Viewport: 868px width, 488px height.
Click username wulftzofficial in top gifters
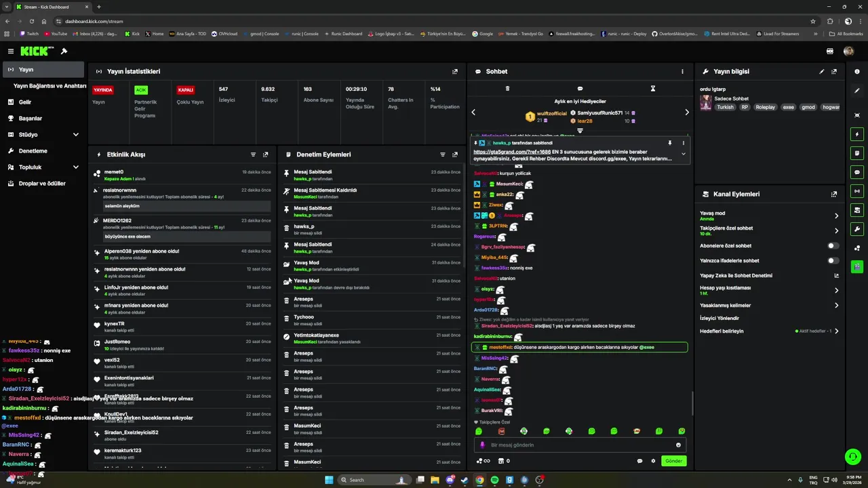point(551,113)
